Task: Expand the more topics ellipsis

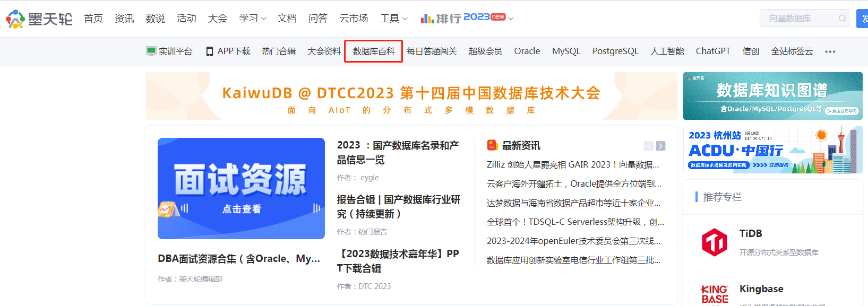Action: [x=830, y=52]
